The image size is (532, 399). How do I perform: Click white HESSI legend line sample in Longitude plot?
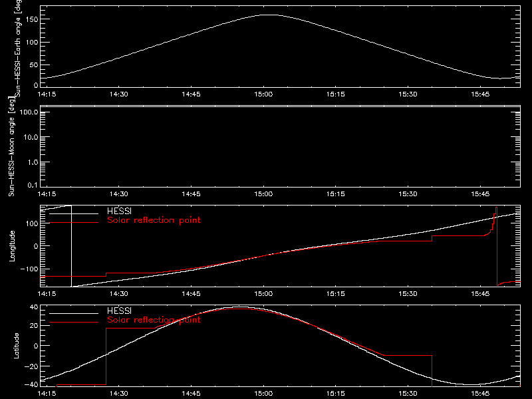coord(74,213)
